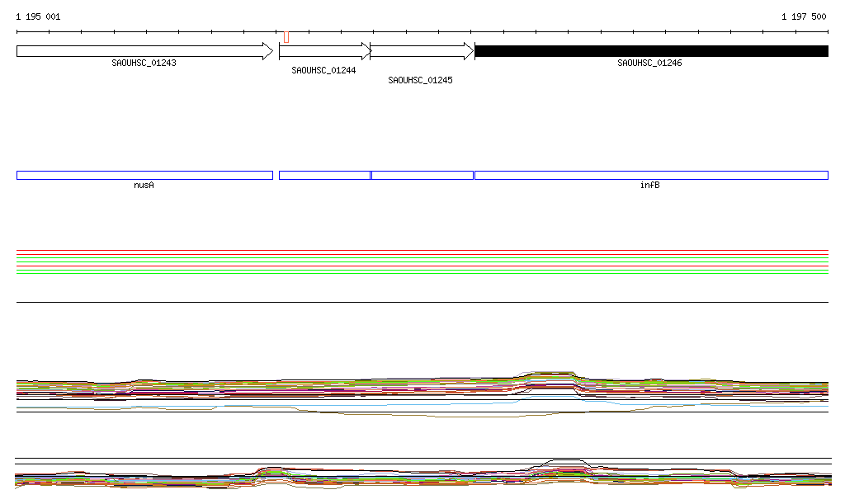845x504 pixels.
Task: Open the SAOUHSC_01243 text label
Action: [144, 63]
